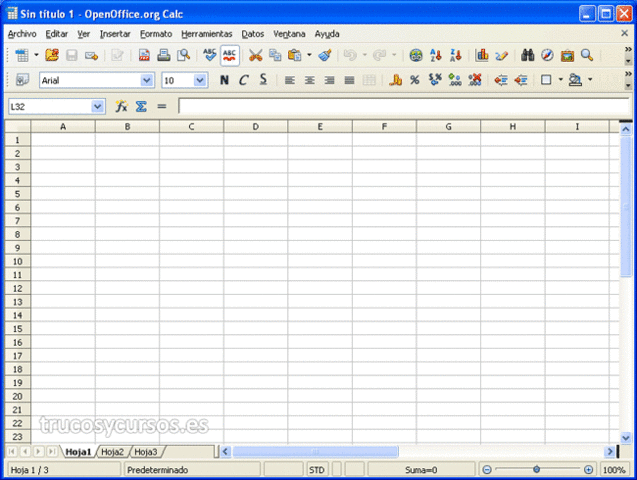Image resolution: width=637 pixels, height=480 pixels.
Task: Expand the Name Box L32 dropdown
Action: click(x=98, y=106)
